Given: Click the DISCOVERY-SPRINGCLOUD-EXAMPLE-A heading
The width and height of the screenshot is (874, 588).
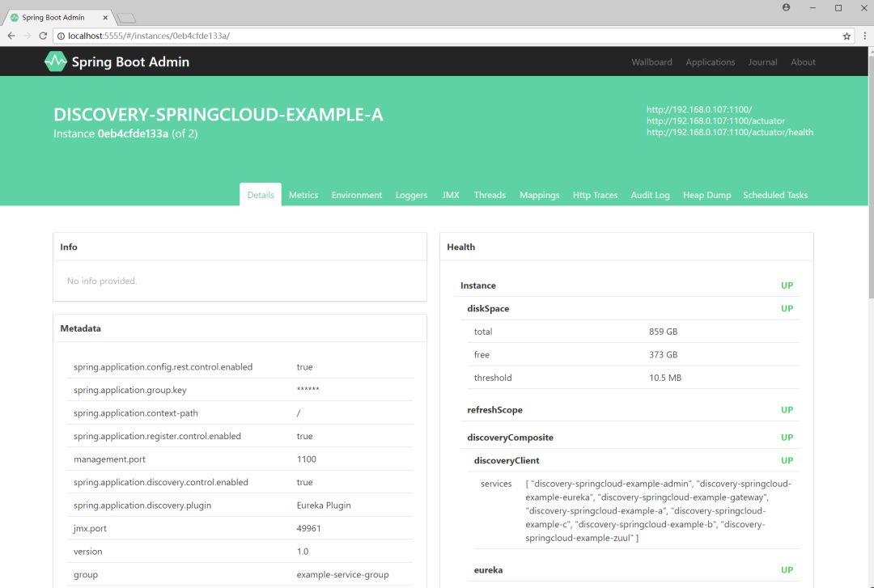Looking at the screenshot, I should 218,115.
